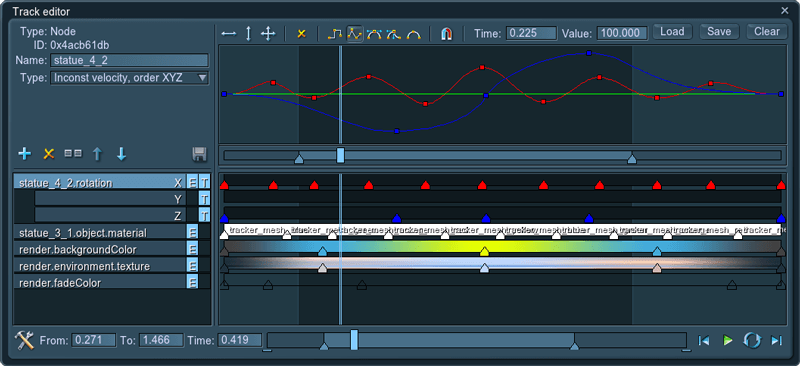Toggle the magnet snap icon
Viewport: 800px width, 366px height.
pos(446,34)
